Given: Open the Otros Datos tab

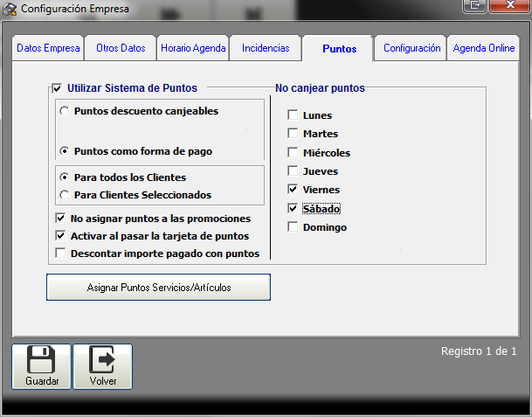Looking at the screenshot, I should point(121,49).
